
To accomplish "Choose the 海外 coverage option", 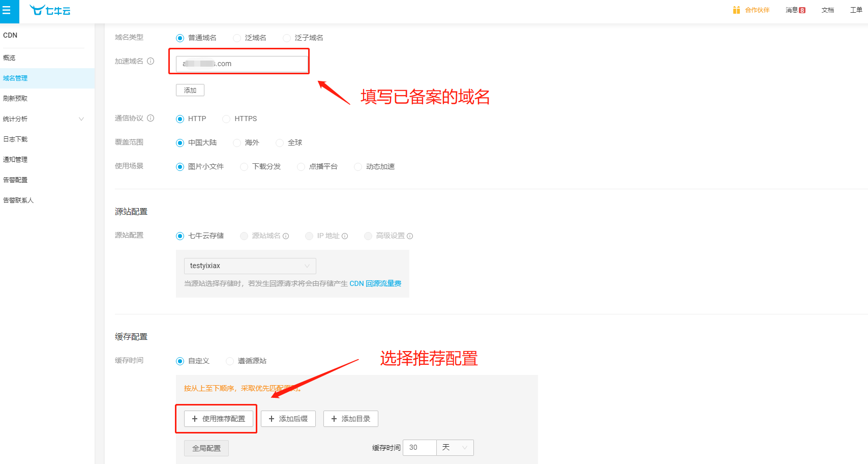I will point(237,143).
